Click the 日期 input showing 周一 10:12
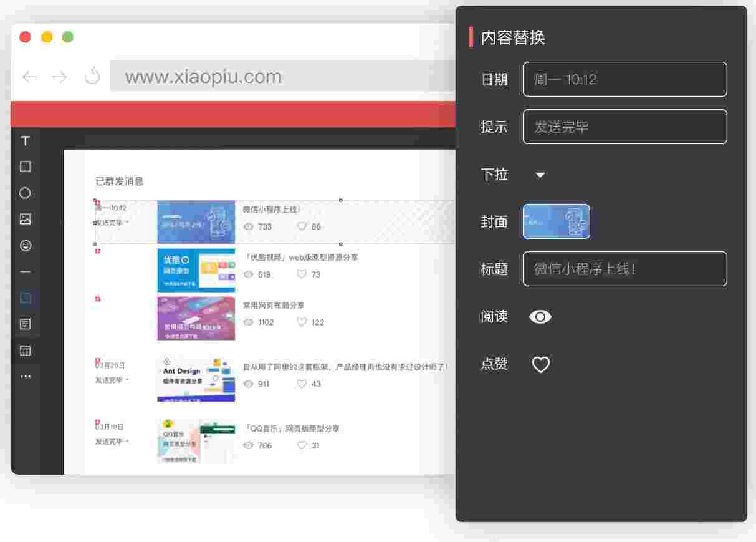Viewport: 756px width, 542px height. click(624, 79)
